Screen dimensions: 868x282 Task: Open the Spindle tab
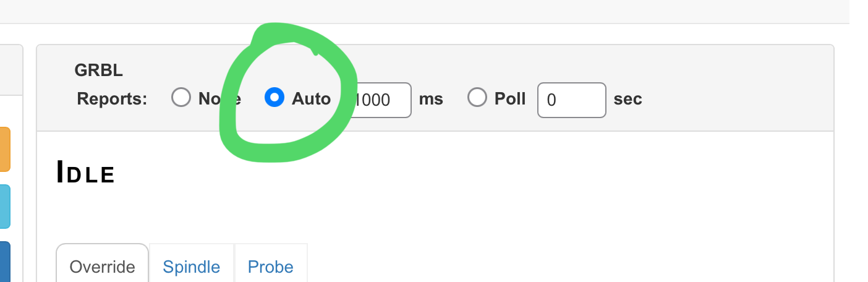click(192, 267)
